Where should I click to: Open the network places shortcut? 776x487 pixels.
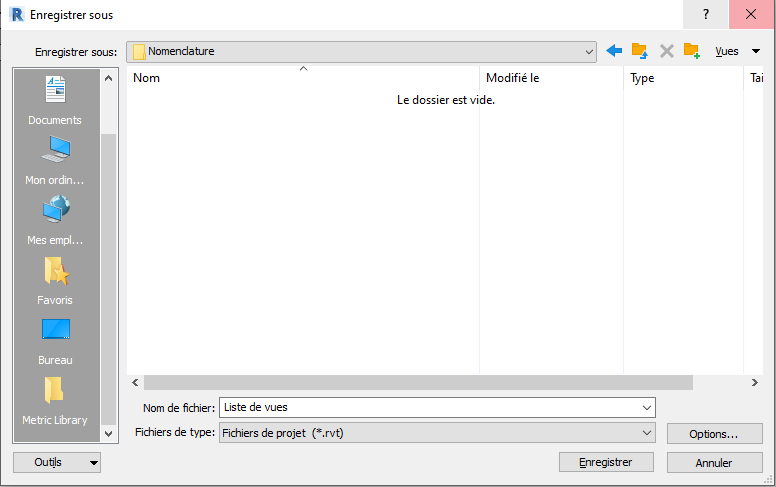coord(55,221)
